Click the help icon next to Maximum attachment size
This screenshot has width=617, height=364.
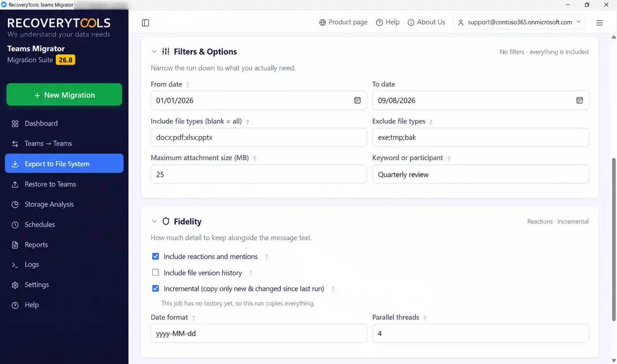pos(254,158)
